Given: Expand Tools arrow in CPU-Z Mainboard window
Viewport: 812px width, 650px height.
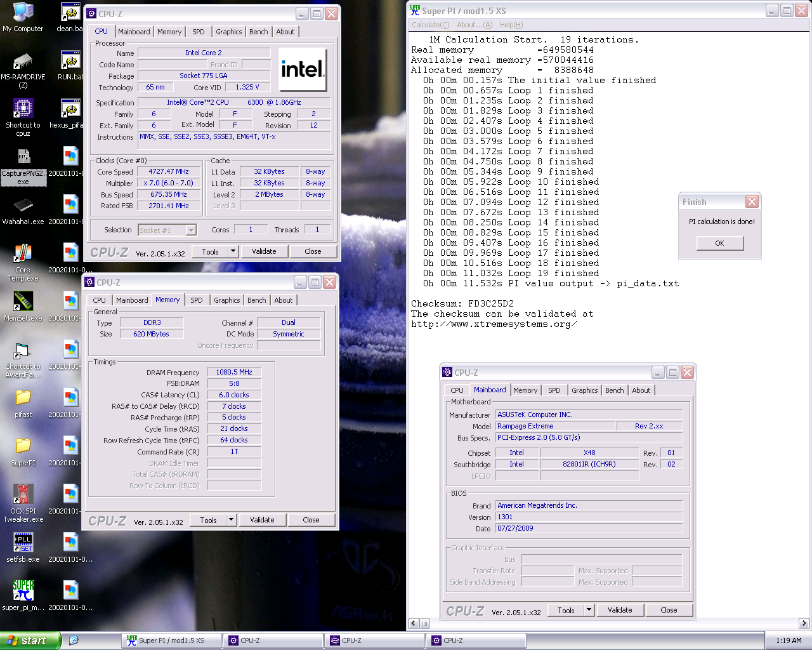Looking at the screenshot, I should point(589,610).
